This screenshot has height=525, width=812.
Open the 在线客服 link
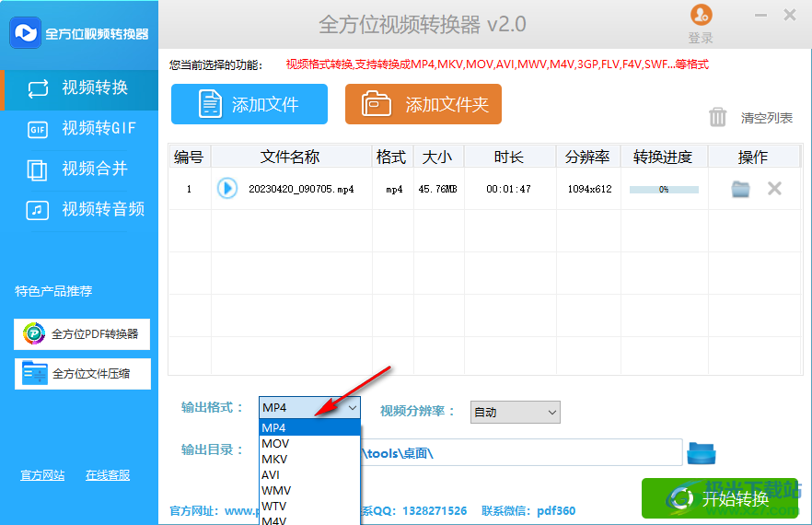(x=108, y=475)
